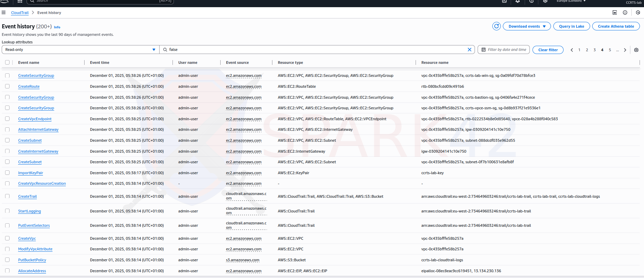Select the CreateVpc row checkbox
The image size is (644, 278).
pos(7,238)
